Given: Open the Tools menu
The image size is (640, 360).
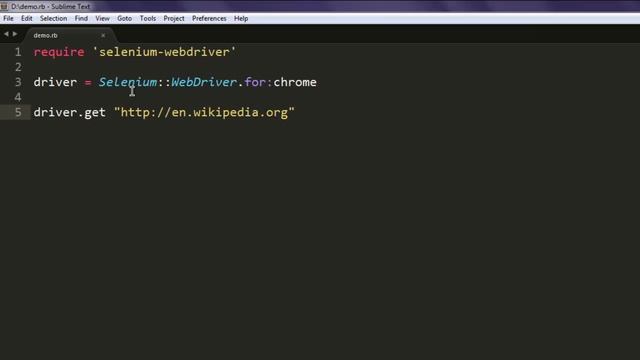Looking at the screenshot, I should (x=148, y=18).
